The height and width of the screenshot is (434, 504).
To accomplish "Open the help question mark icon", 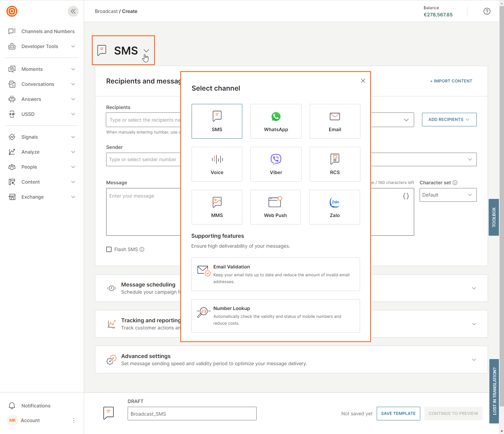I will tap(487, 11).
